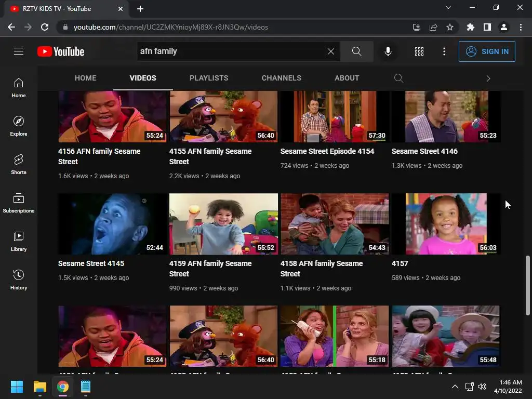This screenshot has width=532, height=399.
Task: Click the search magnifier button
Action: (x=356, y=51)
